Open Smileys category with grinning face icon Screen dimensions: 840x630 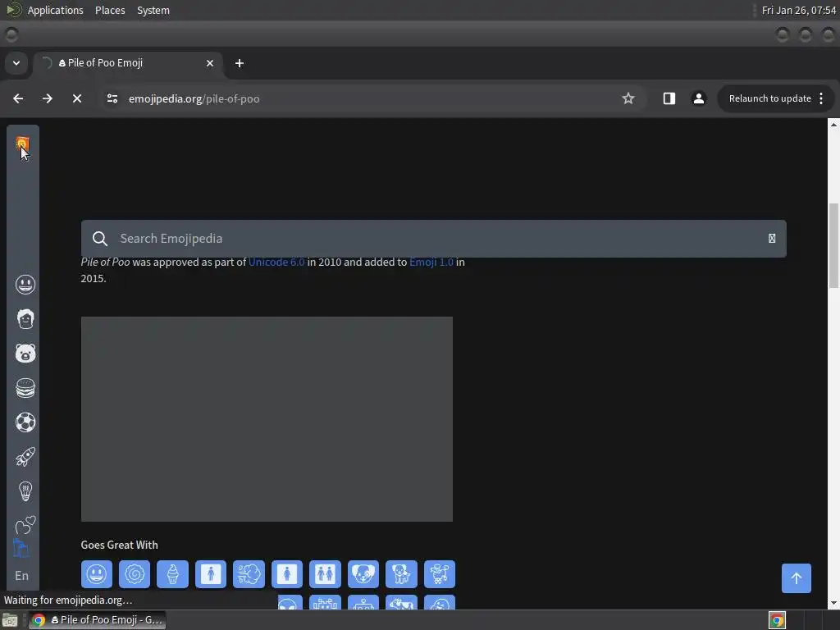(x=25, y=285)
